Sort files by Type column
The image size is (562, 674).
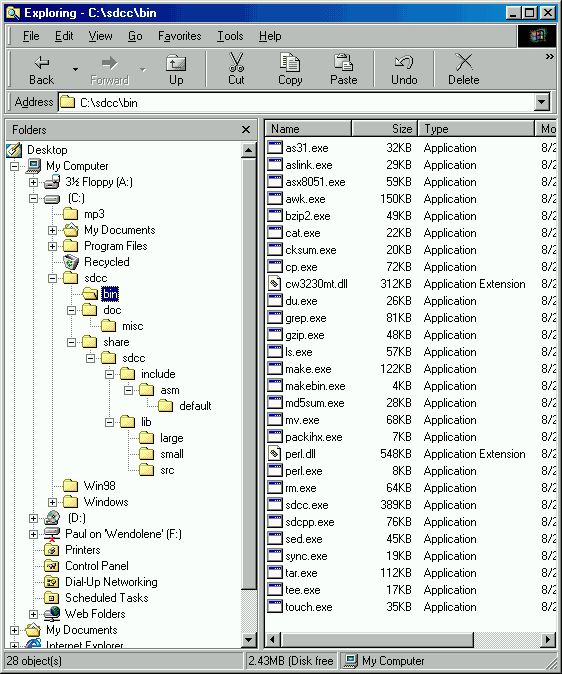pos(476,129)
